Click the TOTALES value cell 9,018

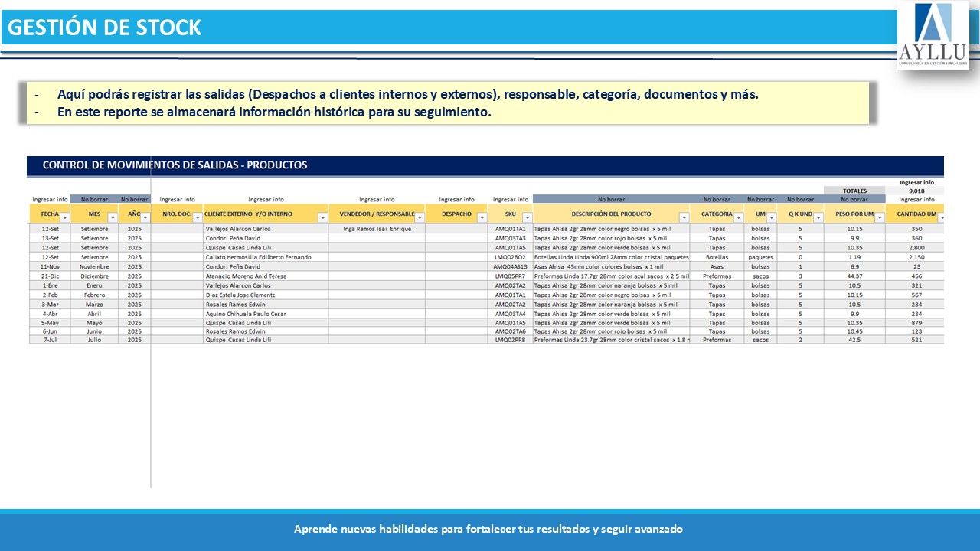pos(916,191)
